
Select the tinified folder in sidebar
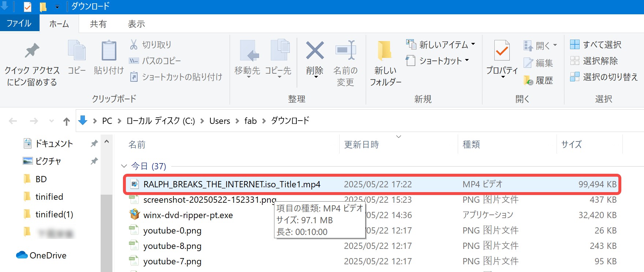(49, 196)
